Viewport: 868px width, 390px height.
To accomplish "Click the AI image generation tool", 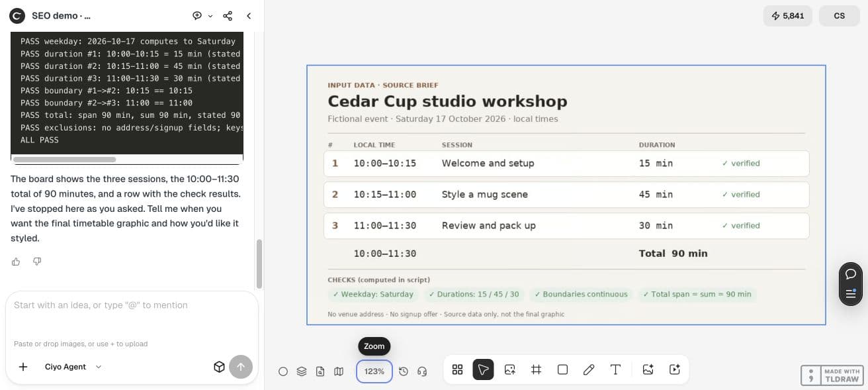I will pyautogui.click(x=648, y=369).
